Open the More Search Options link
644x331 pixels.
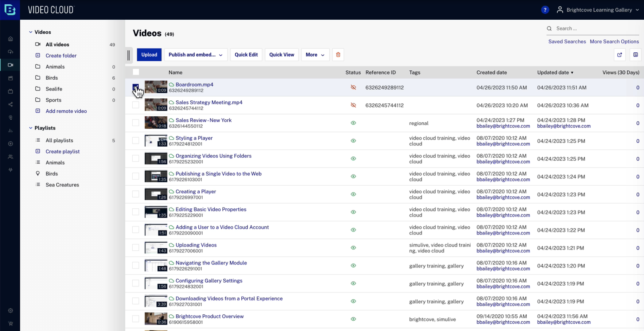coord(614,42)
